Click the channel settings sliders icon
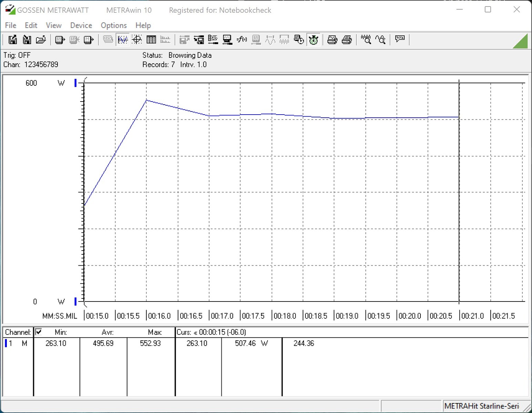This screenshot has height=413, width=532. [x=213, y=40]
